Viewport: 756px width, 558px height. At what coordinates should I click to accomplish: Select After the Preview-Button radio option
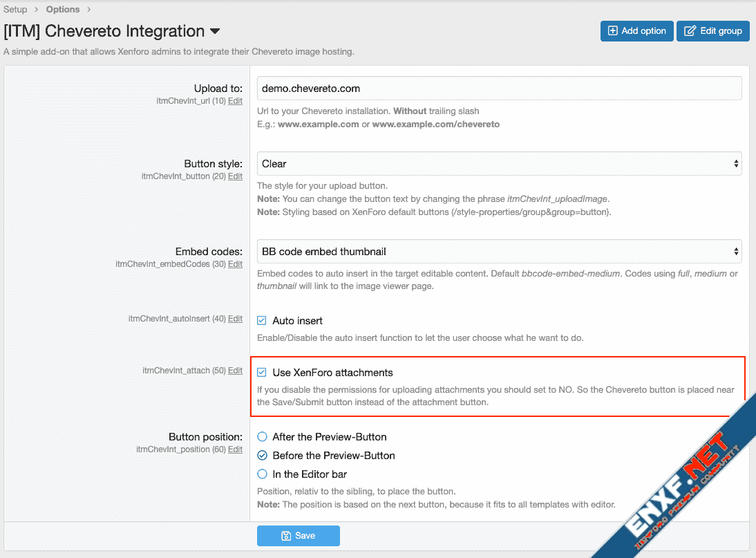point(262,437)
